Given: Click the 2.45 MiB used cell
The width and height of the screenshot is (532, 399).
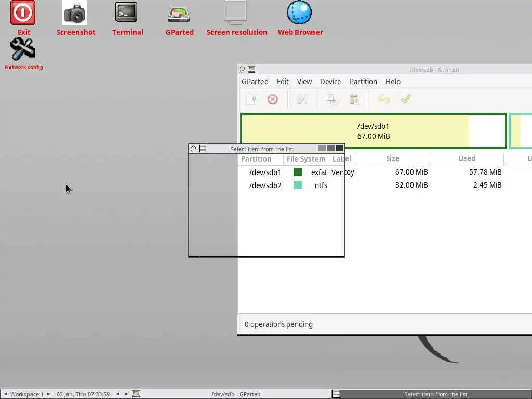Looking at the screenshot, I should (487, 185).
